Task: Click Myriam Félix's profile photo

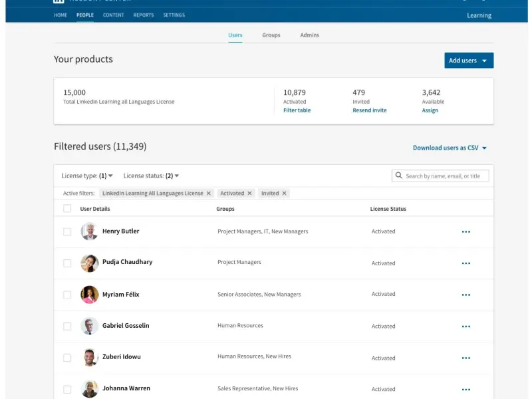Action: point(90,295)
